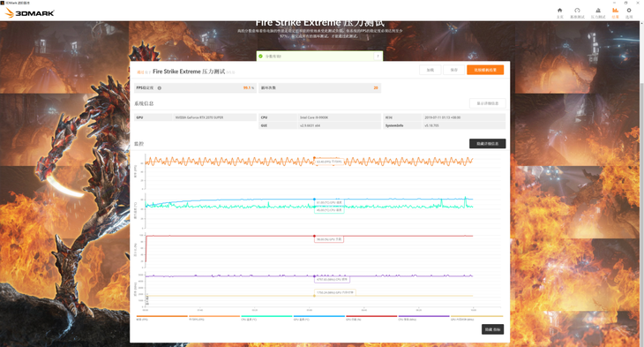Toggle the purple CPU clock frequency legend

coord(423,317)
